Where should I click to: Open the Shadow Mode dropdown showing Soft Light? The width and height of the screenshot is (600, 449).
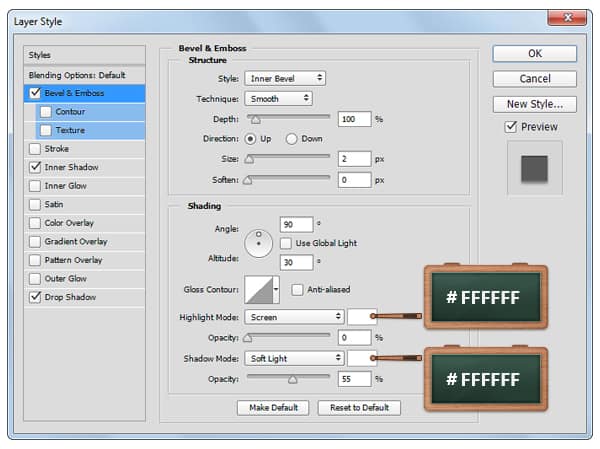pyautogui.click(x=295, y=358)
